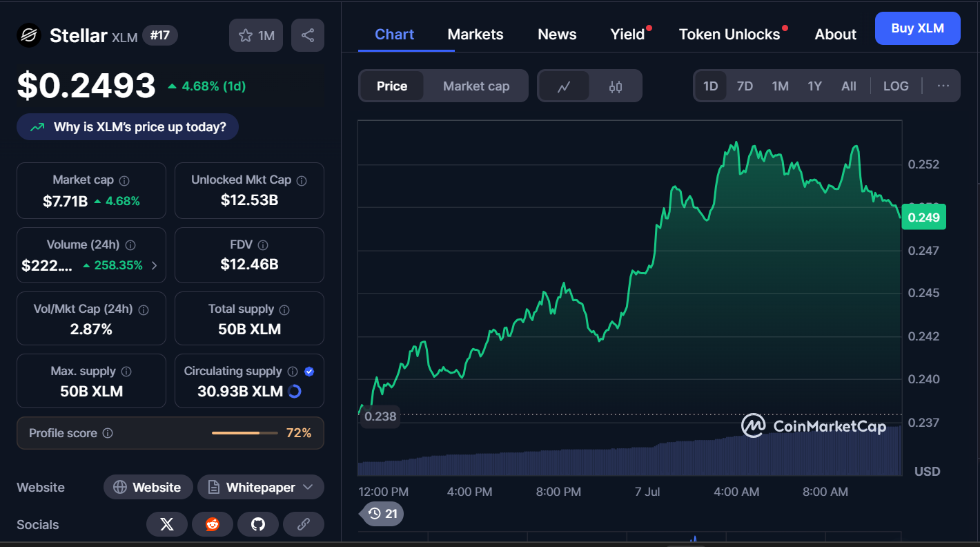980x547 pixels.
Task: Click the circulating supply progress ring
Action: tap(294, 392)
